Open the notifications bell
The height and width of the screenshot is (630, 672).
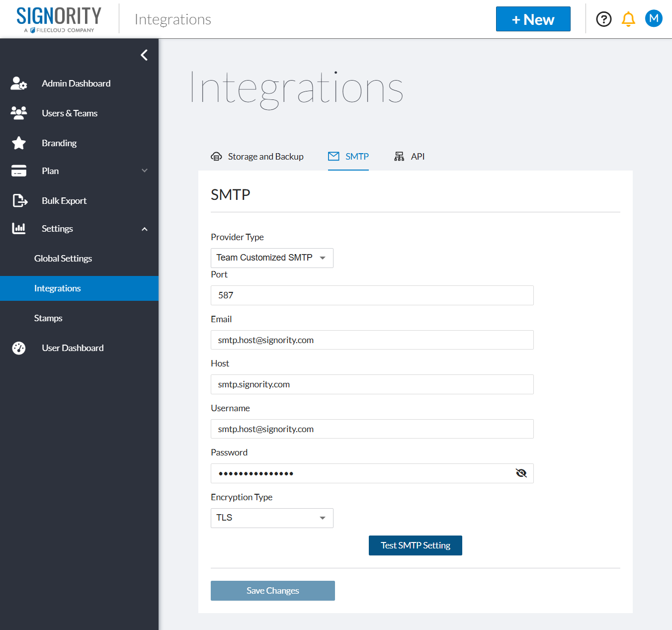628,19
